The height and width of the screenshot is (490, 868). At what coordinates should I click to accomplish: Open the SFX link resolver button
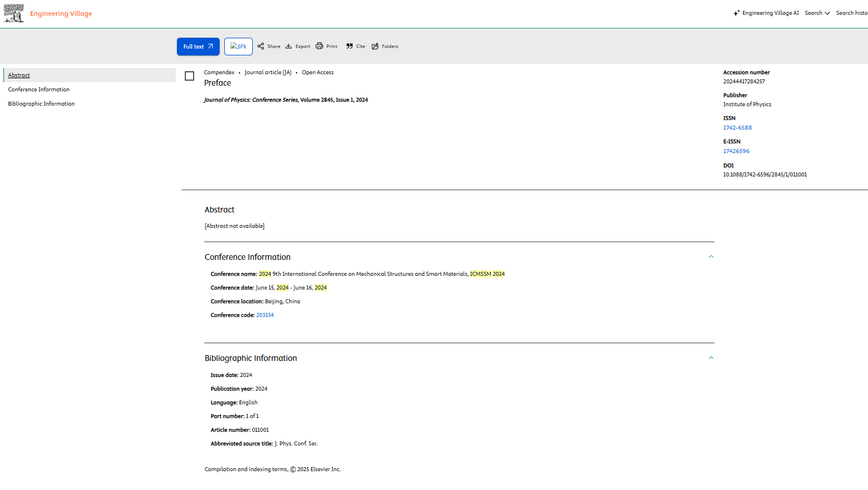[x=239, y=46]
